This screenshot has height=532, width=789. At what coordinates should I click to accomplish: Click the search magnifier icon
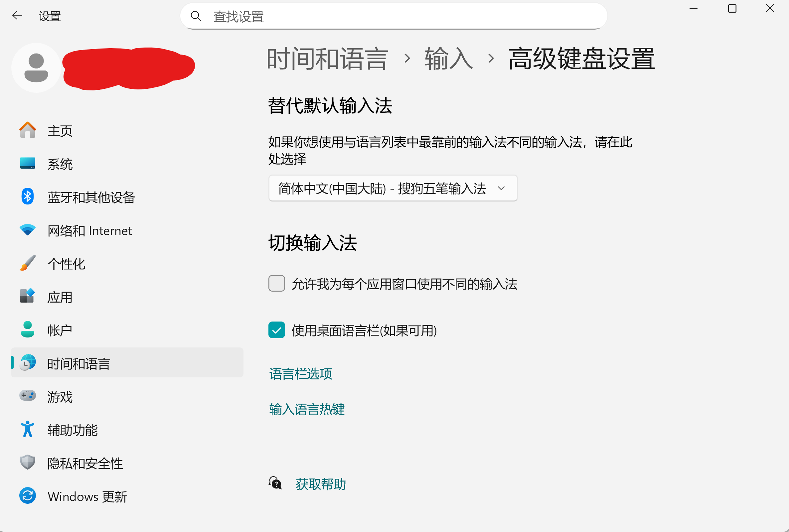click(196, 16)
